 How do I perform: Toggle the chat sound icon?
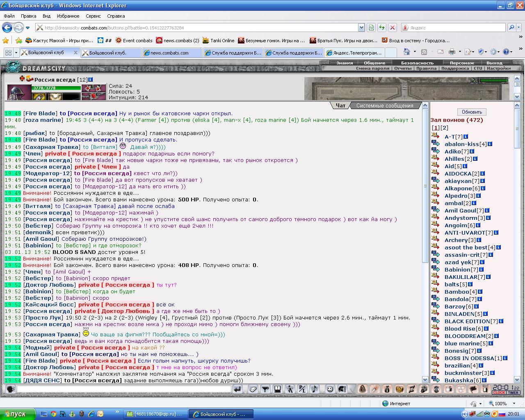click(x=315, y=389)
